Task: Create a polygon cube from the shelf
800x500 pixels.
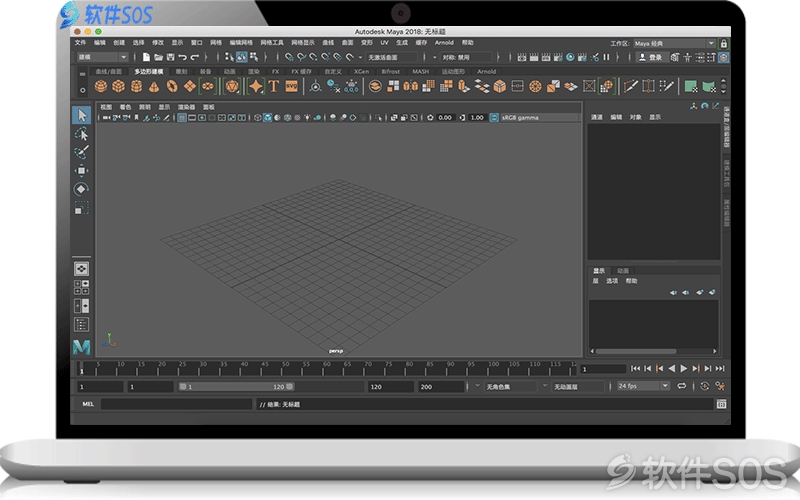Action: point(118,86)
